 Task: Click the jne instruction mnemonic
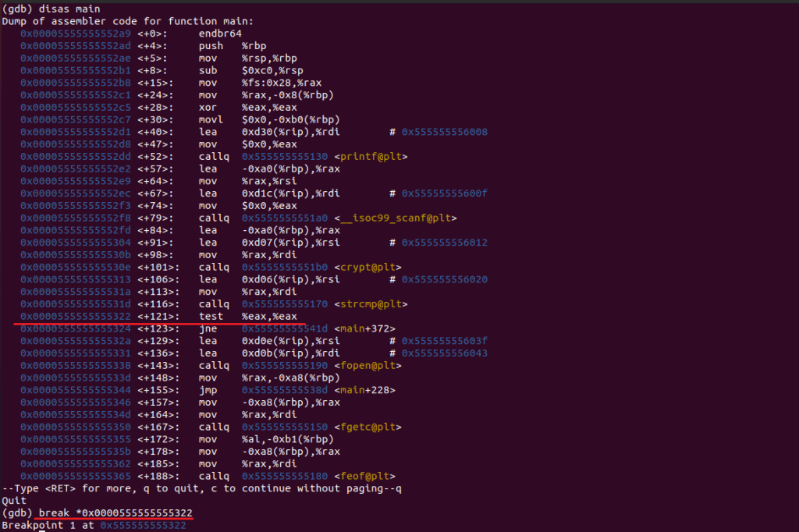click(x=207, y=328)
